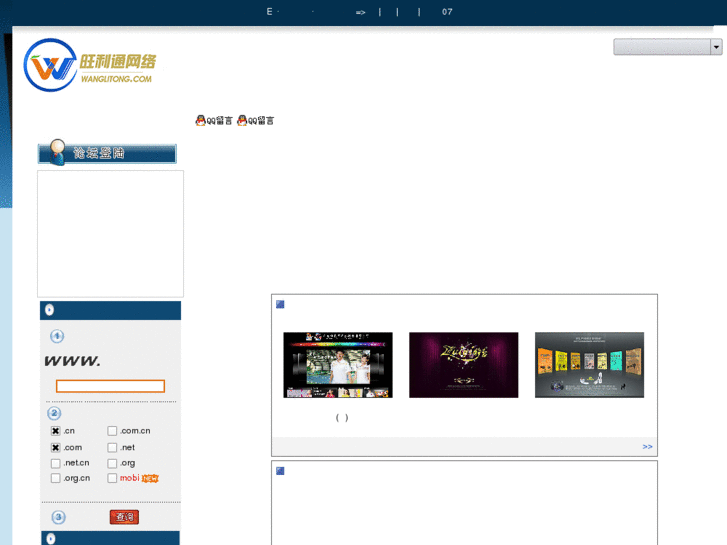Click the domain name input field
The width and height of the screenshot is (727, 545).
[x=110, y=386]
